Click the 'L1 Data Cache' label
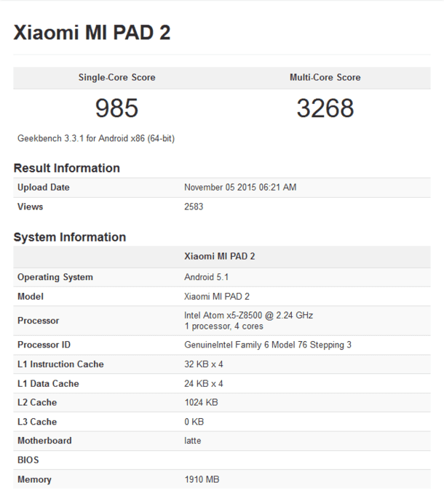This screenshot has height=504, width=444. (48, 383)
